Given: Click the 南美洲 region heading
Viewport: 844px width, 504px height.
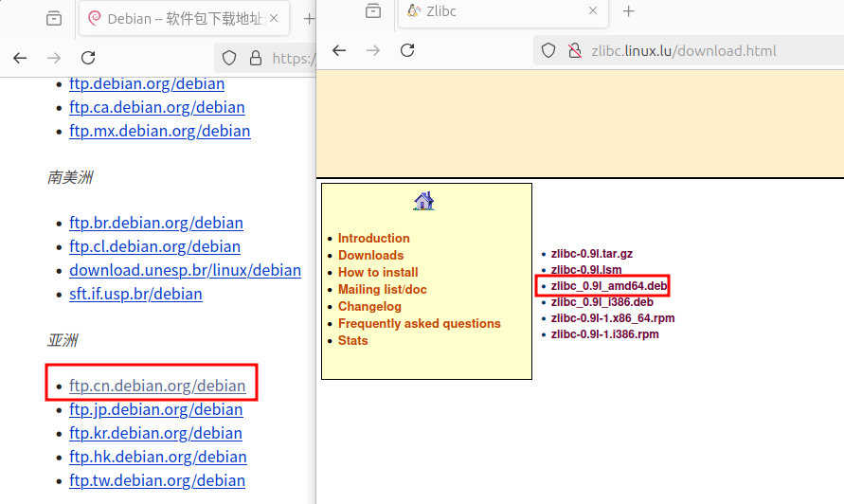Looking at the screenshot, I should 70,177.
